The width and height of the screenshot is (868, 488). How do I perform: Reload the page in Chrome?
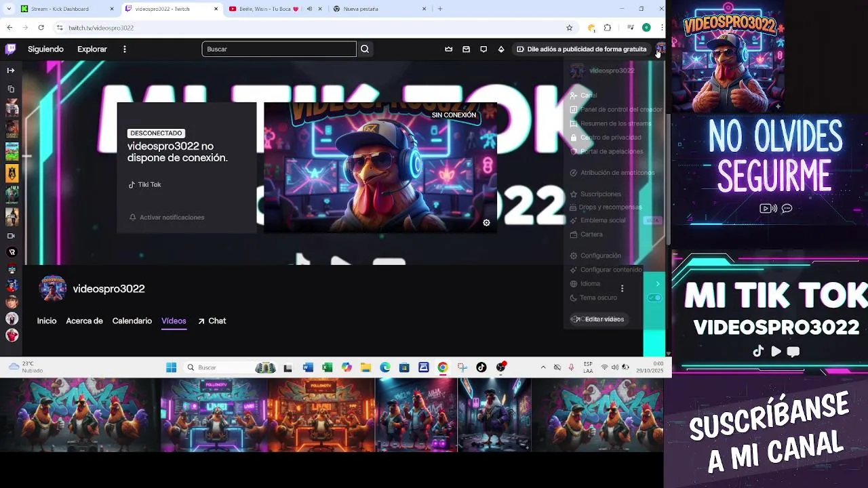click(41, 28)
